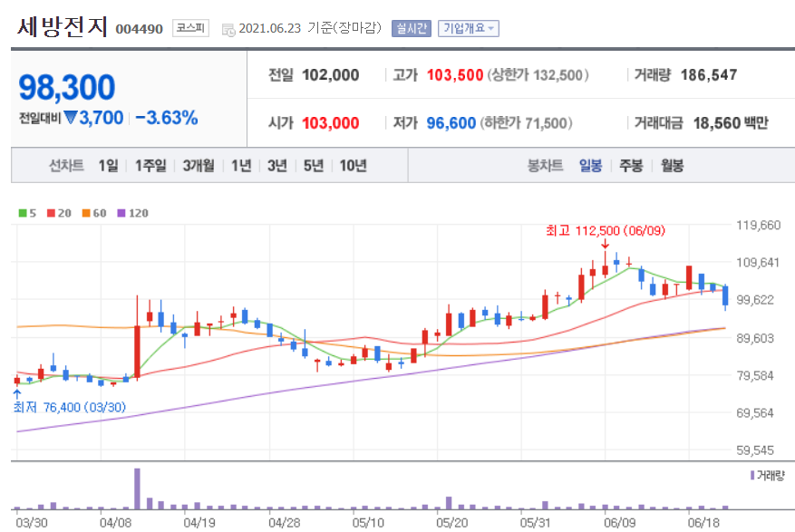This screenshot has width=795, height=532.
Task: Click the stock name 세방전지
Action: pos(63,26)
